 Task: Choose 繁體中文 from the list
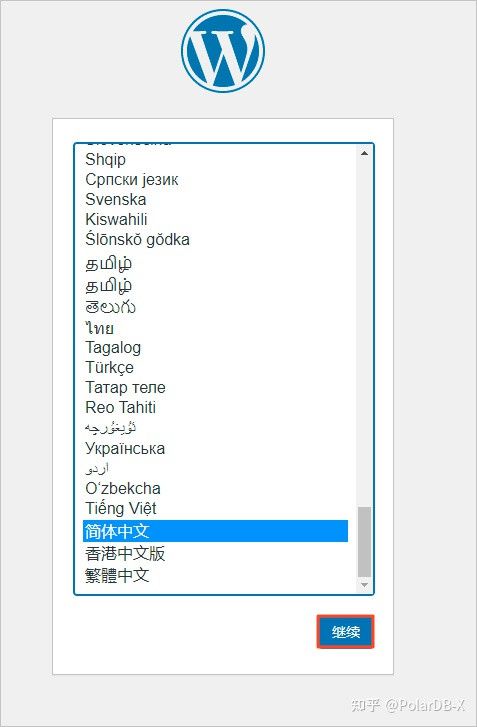point(216,575)
